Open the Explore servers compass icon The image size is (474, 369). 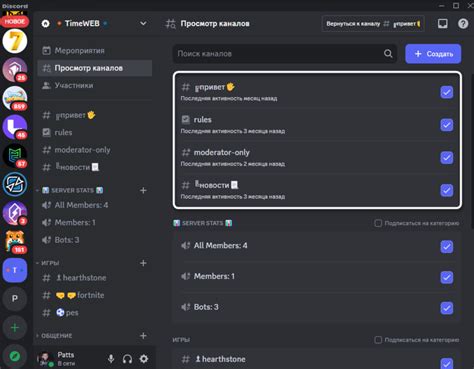(x=15, y=356)
